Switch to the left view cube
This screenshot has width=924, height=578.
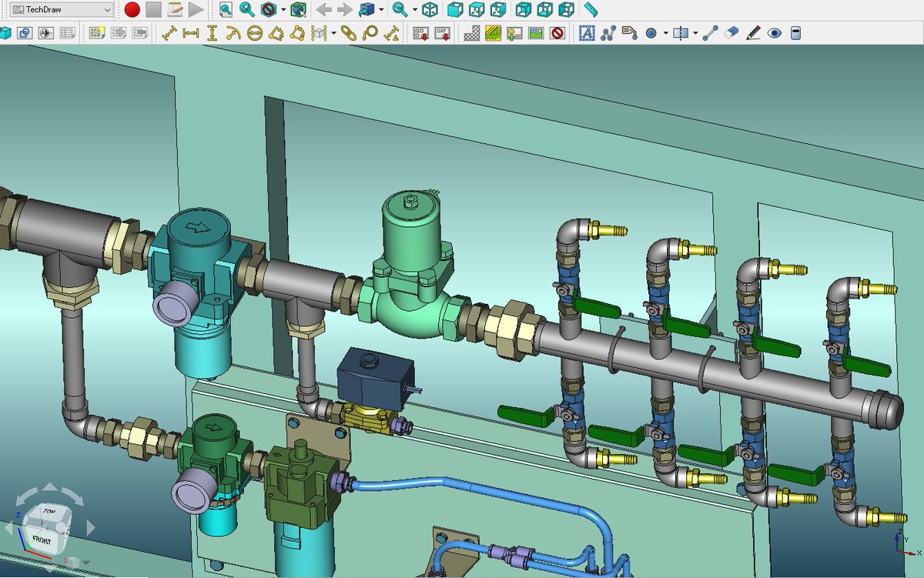567,9
